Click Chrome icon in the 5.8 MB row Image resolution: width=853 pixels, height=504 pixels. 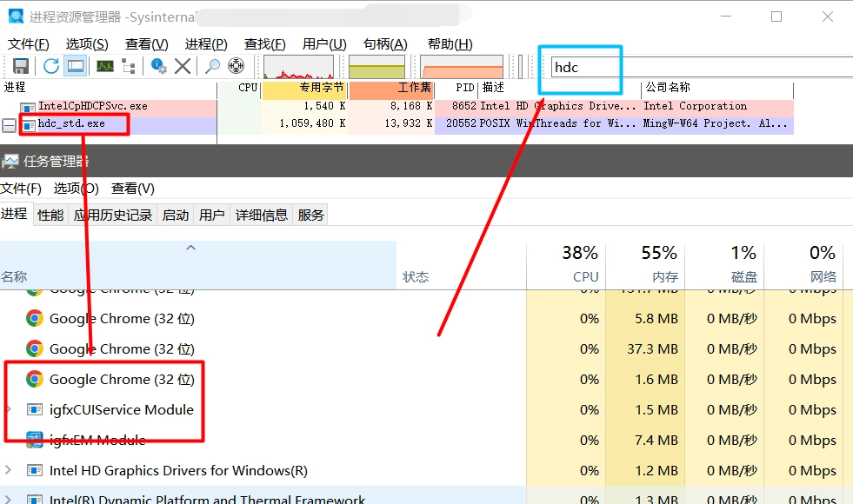click(x=34, y=318)
